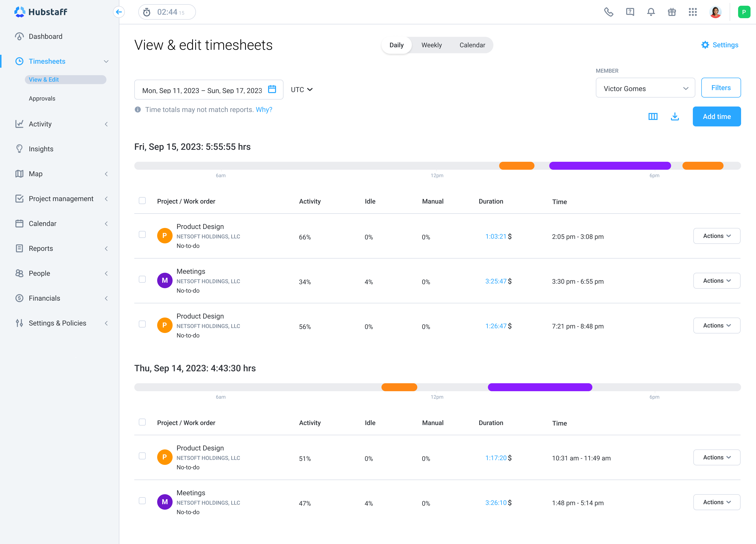This screenshot has width=756, height=544.
Task: Open the Victor Gomes member dropdown
Action: 645,88
